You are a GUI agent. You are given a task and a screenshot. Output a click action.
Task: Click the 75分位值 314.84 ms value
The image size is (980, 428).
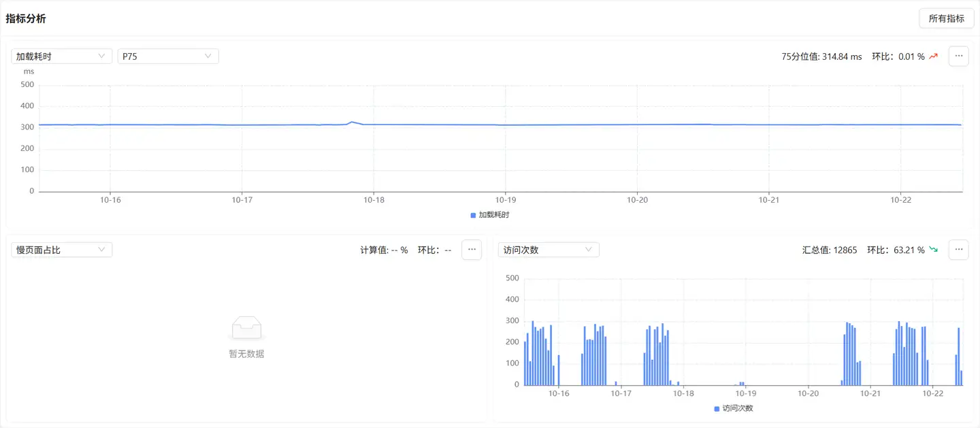pyautogui.click(x=821, y=56)
